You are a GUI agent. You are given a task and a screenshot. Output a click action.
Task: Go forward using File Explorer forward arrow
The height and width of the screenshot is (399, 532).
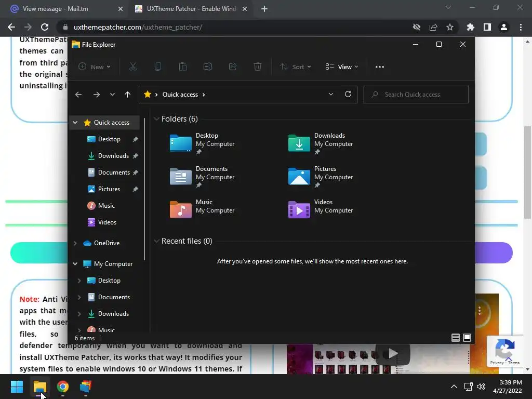pos(97,95)
